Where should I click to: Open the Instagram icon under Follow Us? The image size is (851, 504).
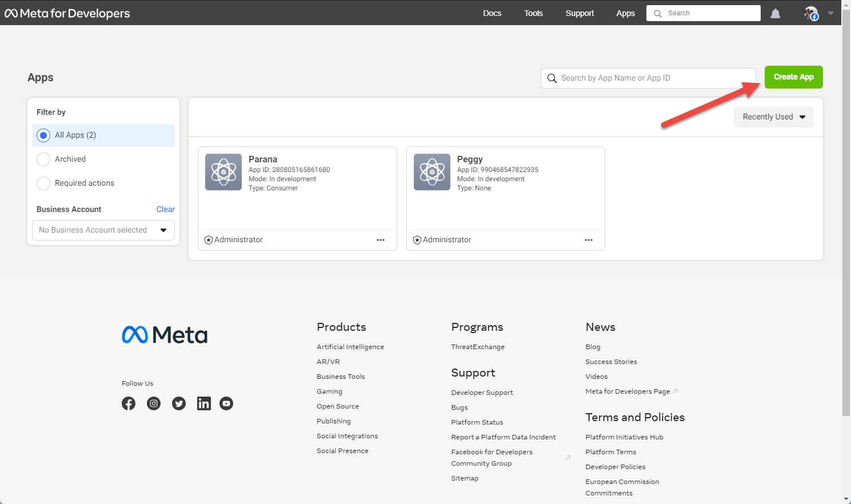click(154, 403)
